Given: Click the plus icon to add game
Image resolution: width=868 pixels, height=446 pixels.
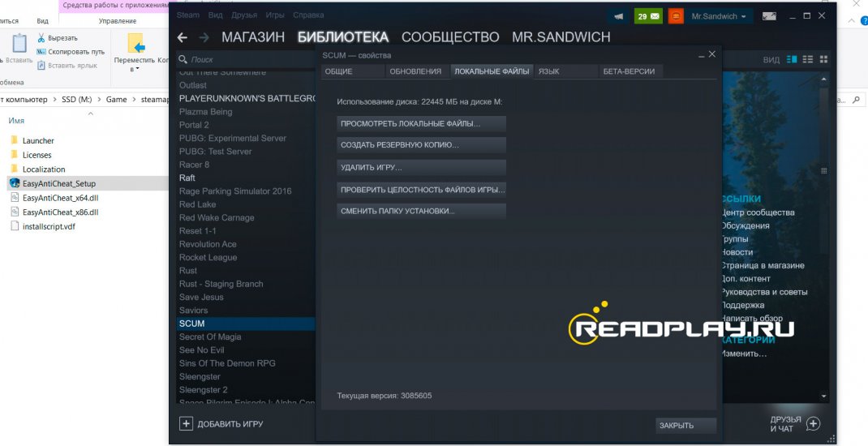Looking at the screenshot, I should pyautogui.click(x=186, y=424).
